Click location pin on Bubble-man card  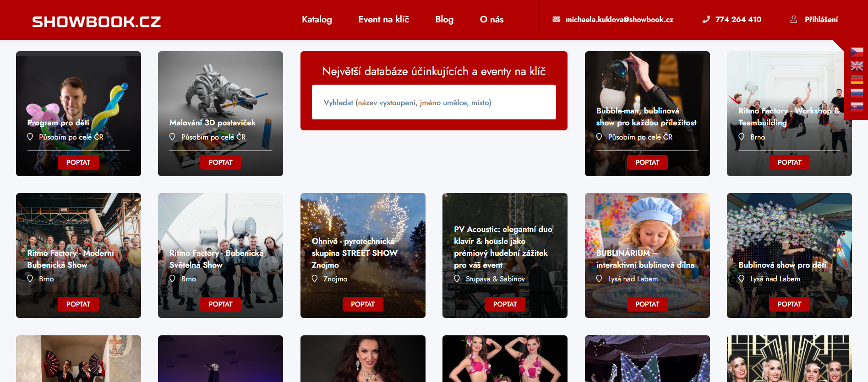click(599, 137)
